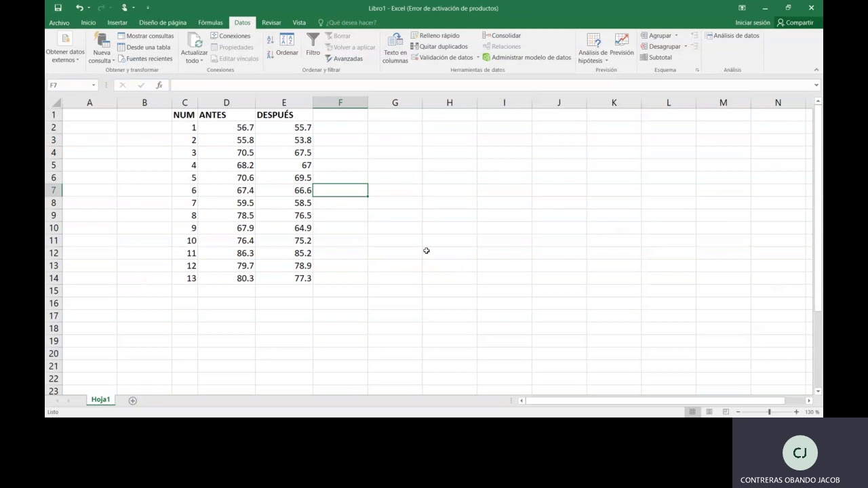Viewport: 868px width, 488px height.
Task: Click Validación de datos button
Action: [441, 58]
